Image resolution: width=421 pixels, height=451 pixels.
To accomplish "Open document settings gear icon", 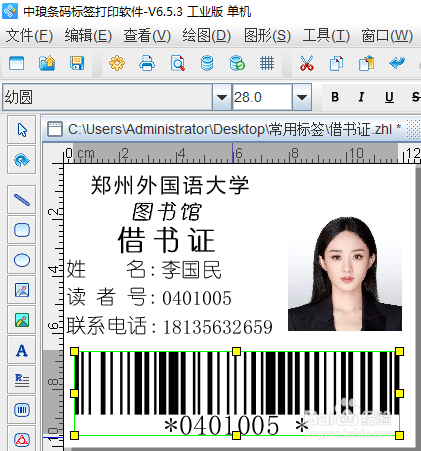I will pos(117,63).
